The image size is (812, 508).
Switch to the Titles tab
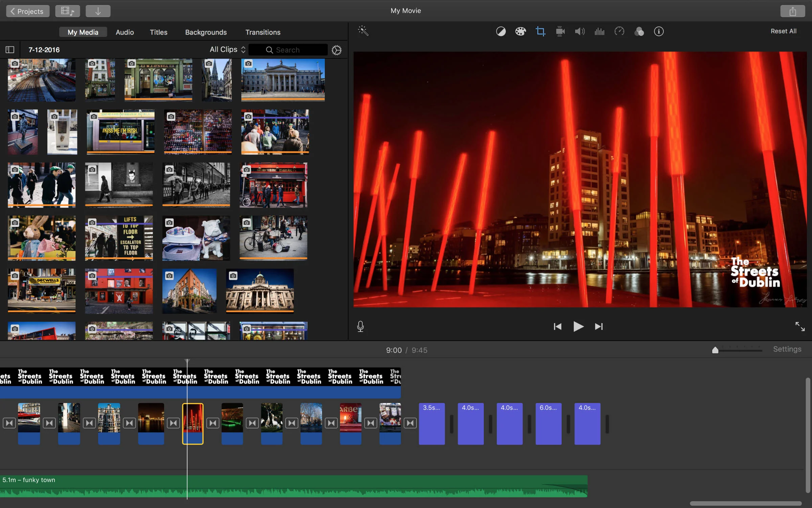158,32
